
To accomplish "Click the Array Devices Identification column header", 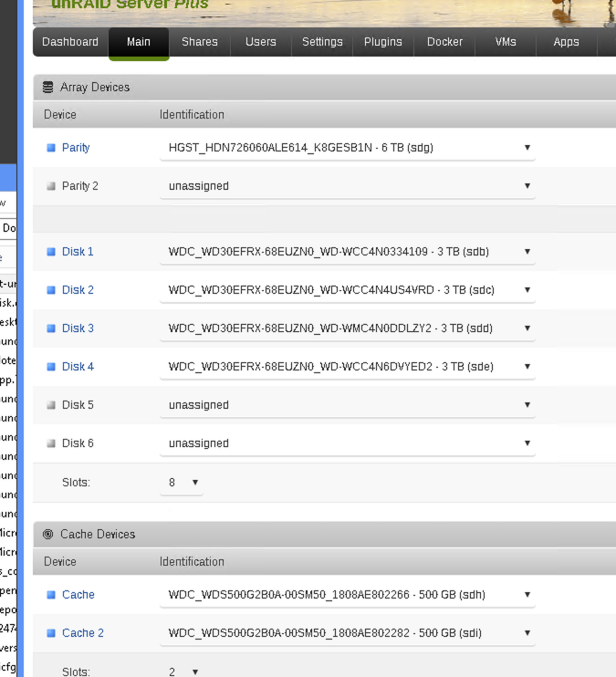I will pos(192,115).
